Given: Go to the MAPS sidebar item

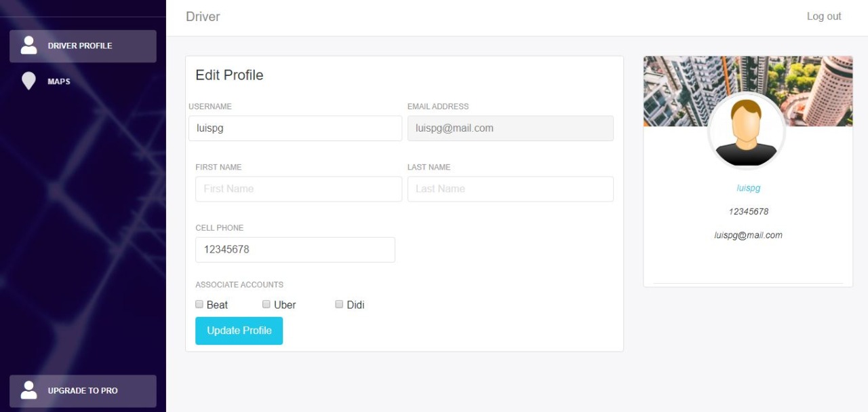Looking at the screenshot, I should pyautogui.click(x=83, y=81).
